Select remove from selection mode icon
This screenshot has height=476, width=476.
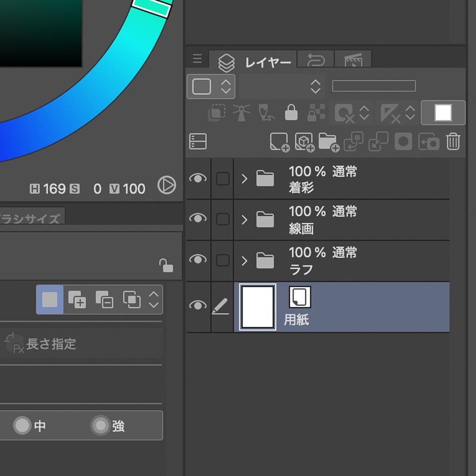point(104,300)
